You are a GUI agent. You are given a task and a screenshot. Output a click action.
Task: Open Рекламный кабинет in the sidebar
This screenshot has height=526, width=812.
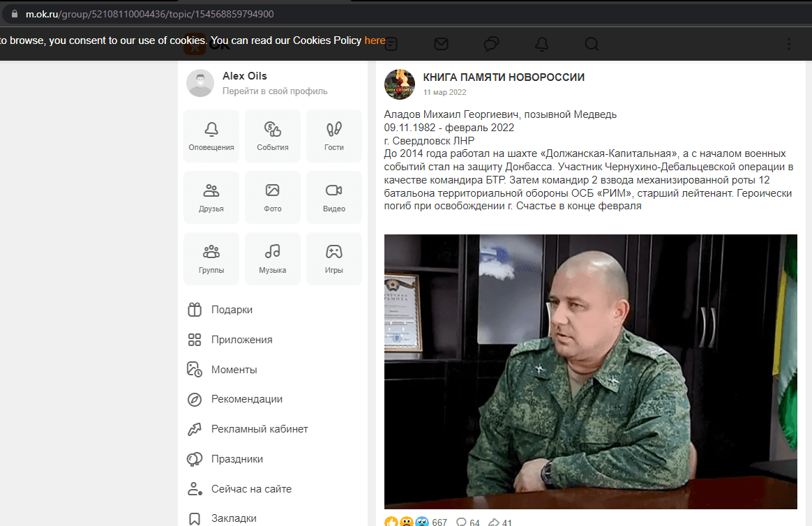click(259, 429)
